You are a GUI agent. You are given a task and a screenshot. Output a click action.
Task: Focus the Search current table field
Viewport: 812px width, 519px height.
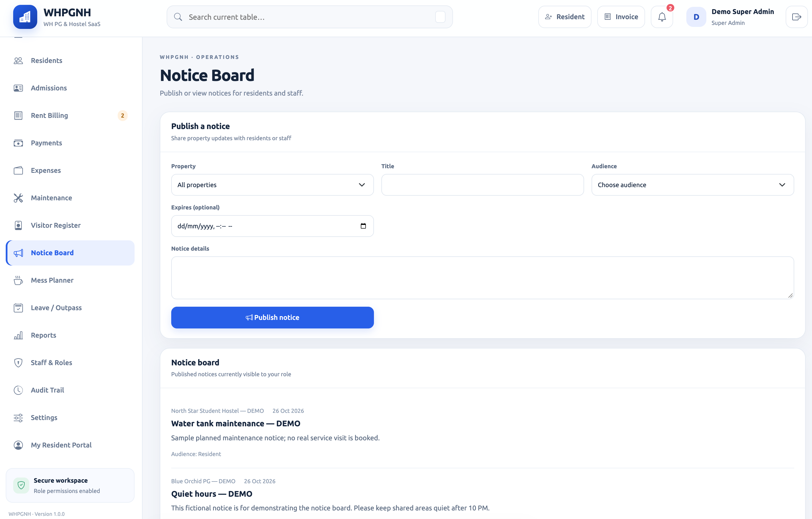(x=310, y=17)
